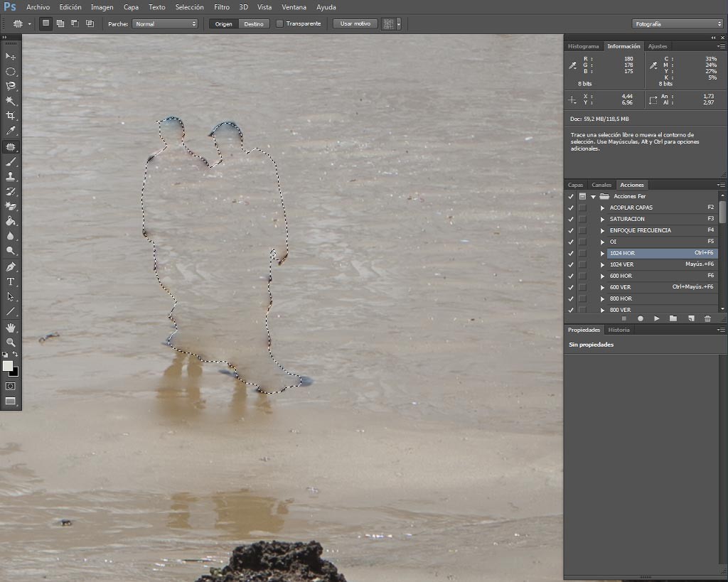This screenshot has height=582, width=728.
Task: Toggle the Transparente checkbox
Action: 279,23
